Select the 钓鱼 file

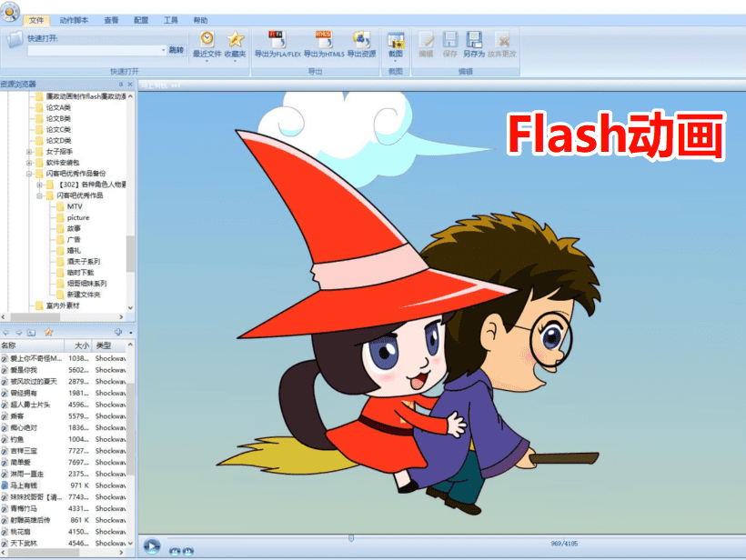pos(17,439)
